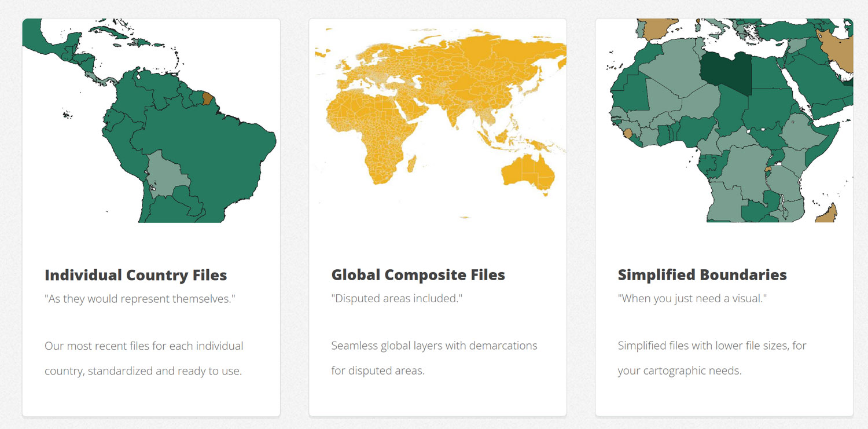Click the "As they would represent themselves." quote
Viewport: 868px width, 429px height.
140,299
